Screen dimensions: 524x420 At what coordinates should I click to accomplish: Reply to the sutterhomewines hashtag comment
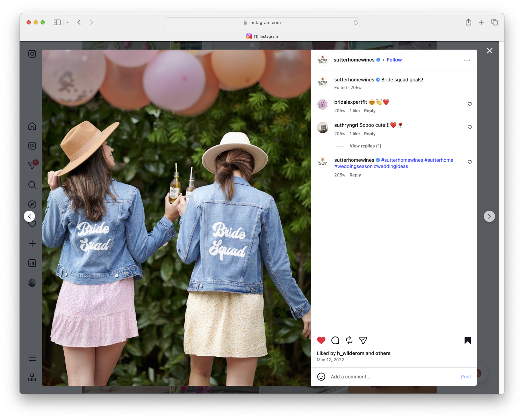pyautogui.click(x=355, y=175)
